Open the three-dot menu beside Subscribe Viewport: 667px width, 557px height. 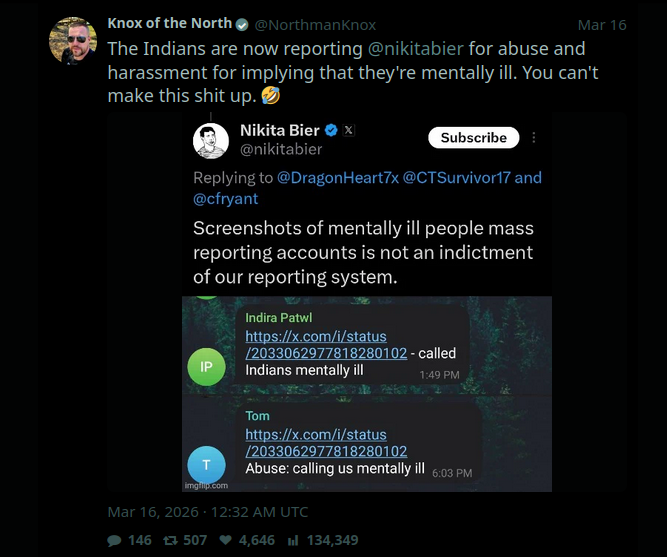pyautogui.click(x=534, y=138)
